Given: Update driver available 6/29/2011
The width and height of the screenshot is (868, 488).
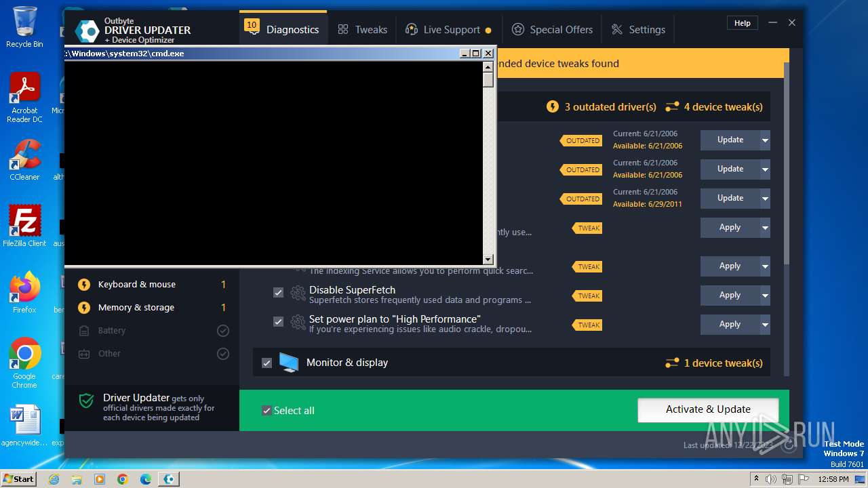Looking at the screenshot, I should (730, 199).
